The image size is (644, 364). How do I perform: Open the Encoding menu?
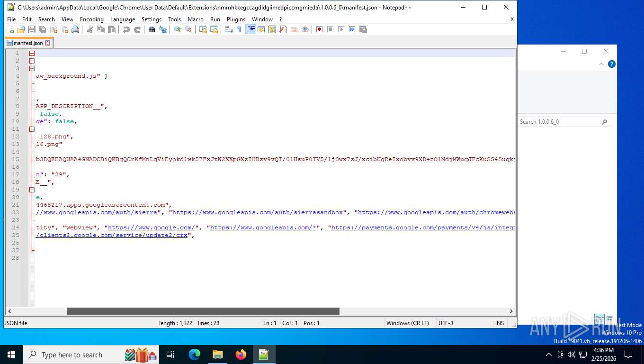tap(91, 19)
